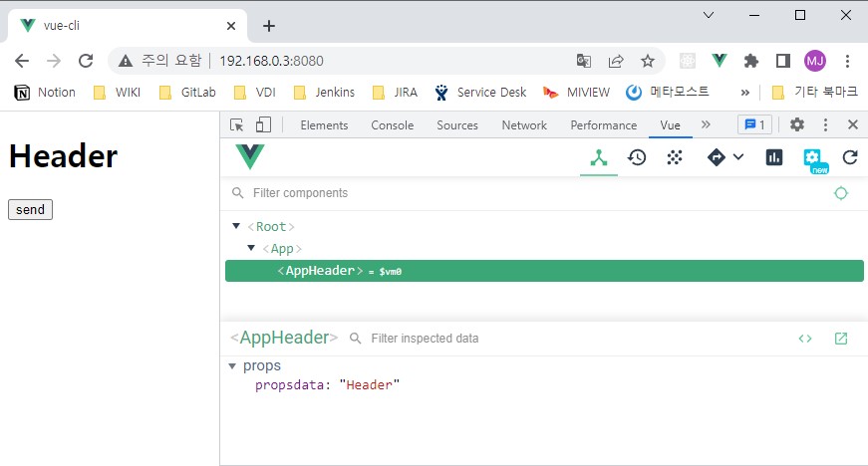Collapse the Root tree node
This screenshot has height=466, width=868.
236,226
